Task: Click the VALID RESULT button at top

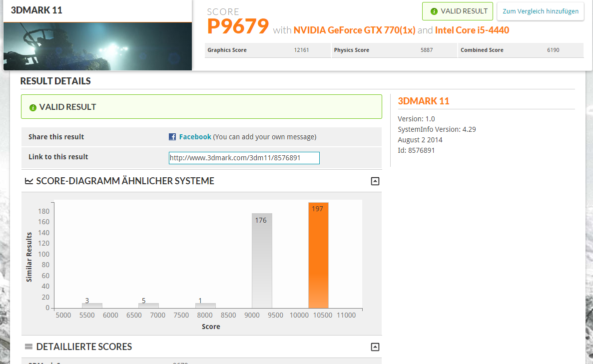Action: [x=458, y=11]
